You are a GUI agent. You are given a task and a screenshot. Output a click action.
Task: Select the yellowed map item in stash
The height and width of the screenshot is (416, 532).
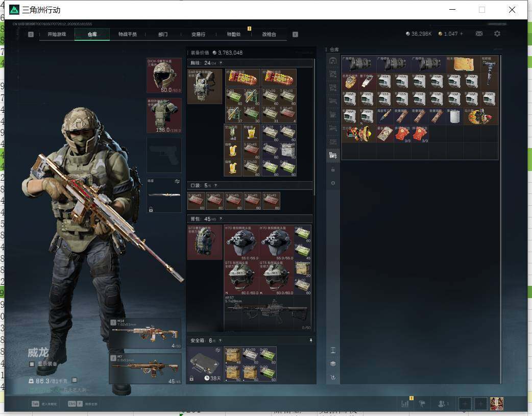coord(464,64)
